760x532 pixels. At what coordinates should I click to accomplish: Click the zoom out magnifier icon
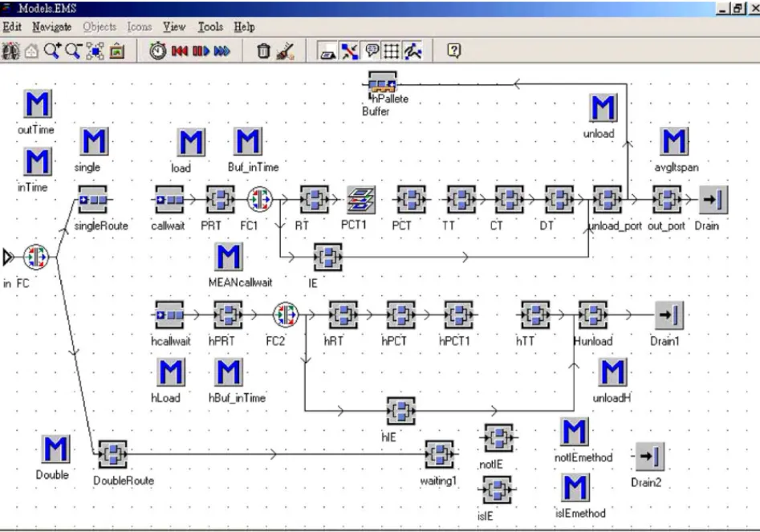(x=74, y=51)
